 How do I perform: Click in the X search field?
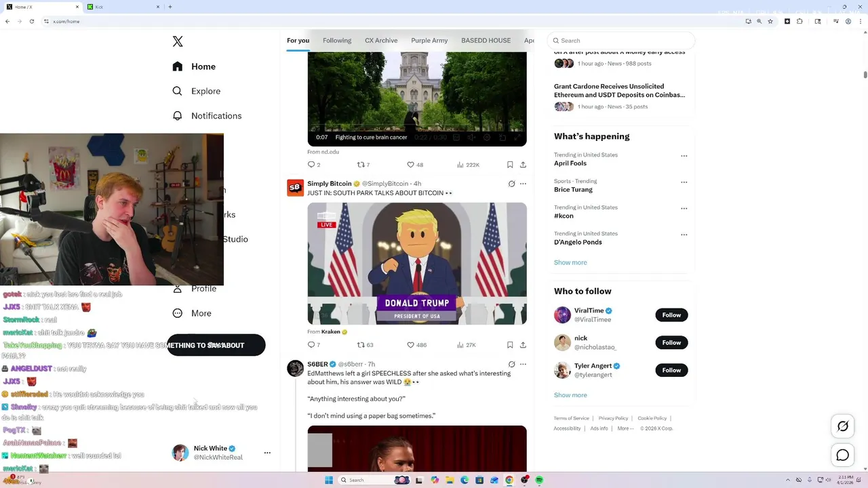[621, 41]
